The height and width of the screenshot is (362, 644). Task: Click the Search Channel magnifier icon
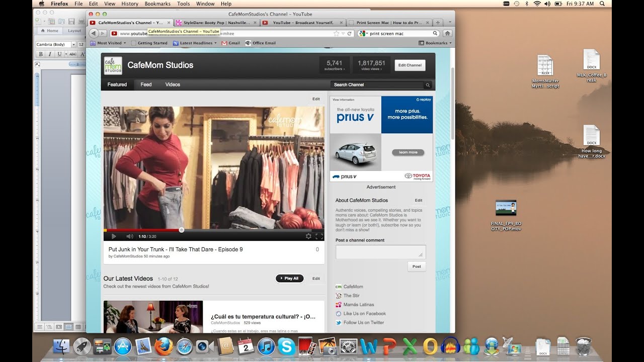click(x=428, y=85)
